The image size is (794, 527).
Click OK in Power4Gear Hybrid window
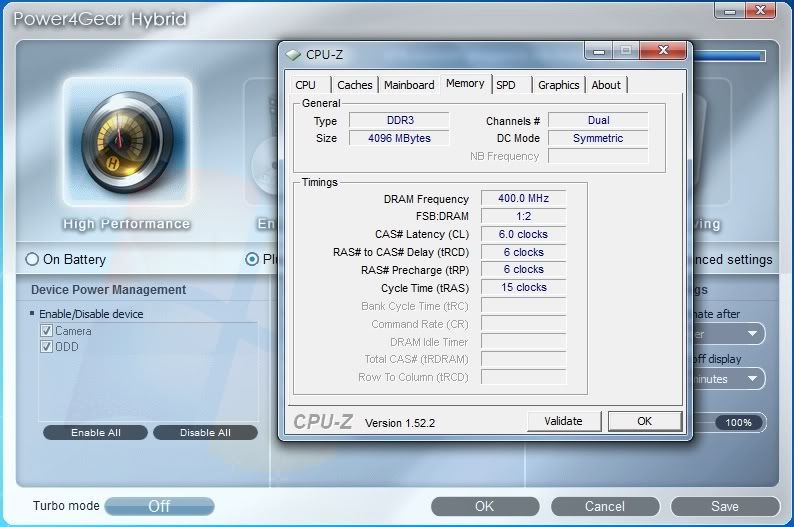tap(485, 506)
